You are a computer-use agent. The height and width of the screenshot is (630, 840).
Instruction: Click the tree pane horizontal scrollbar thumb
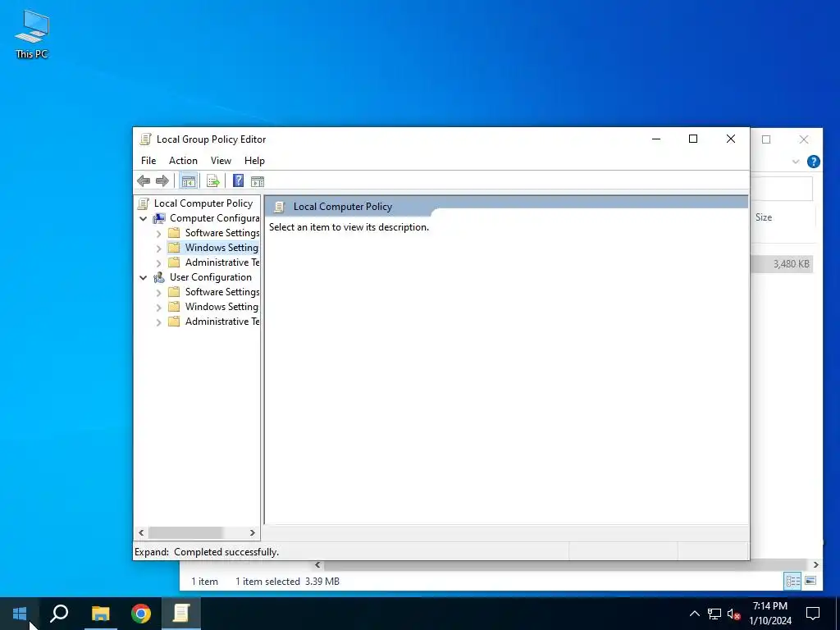point(186,532)
